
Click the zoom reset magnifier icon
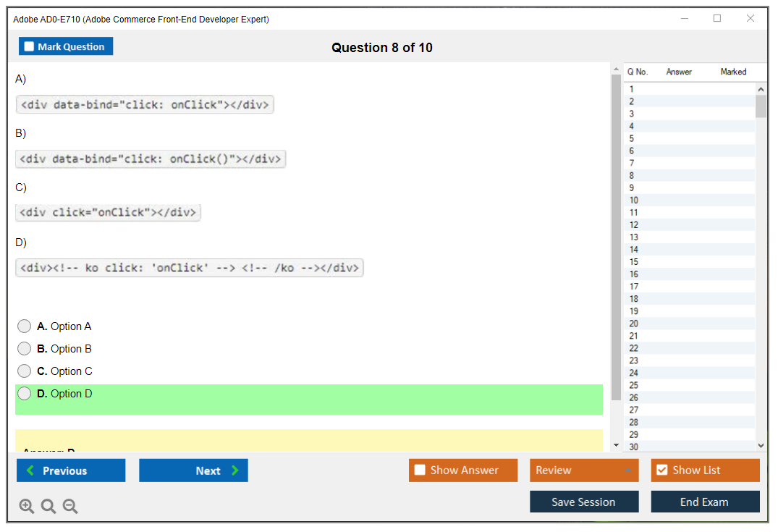48,507
